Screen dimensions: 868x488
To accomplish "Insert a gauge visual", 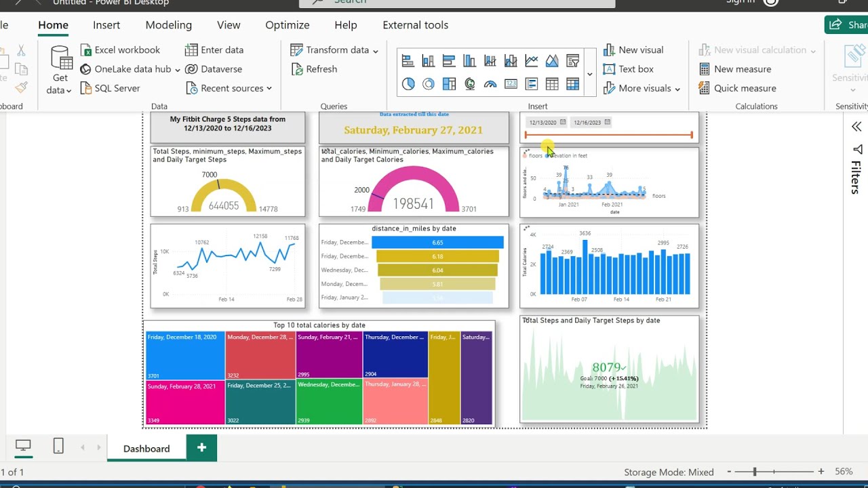I will pyautogui.click(x=490, y=84).
